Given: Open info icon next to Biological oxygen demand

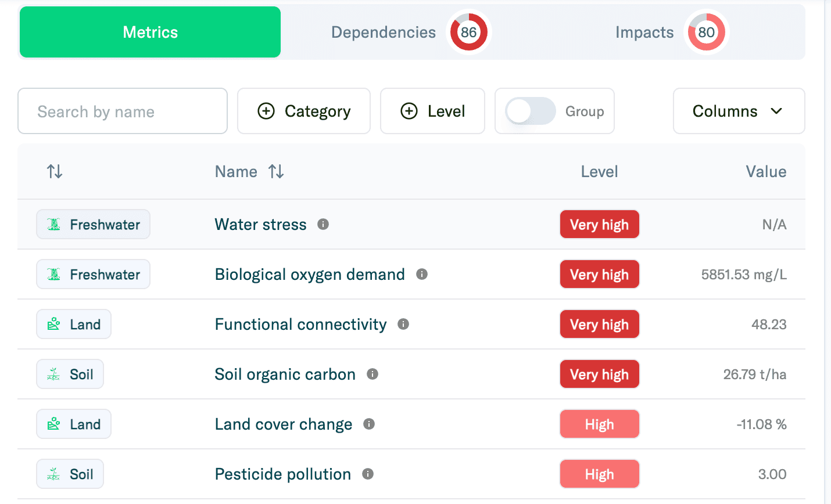Looking at the screenshot, I should pyautogui.click(x=422, y=274).
